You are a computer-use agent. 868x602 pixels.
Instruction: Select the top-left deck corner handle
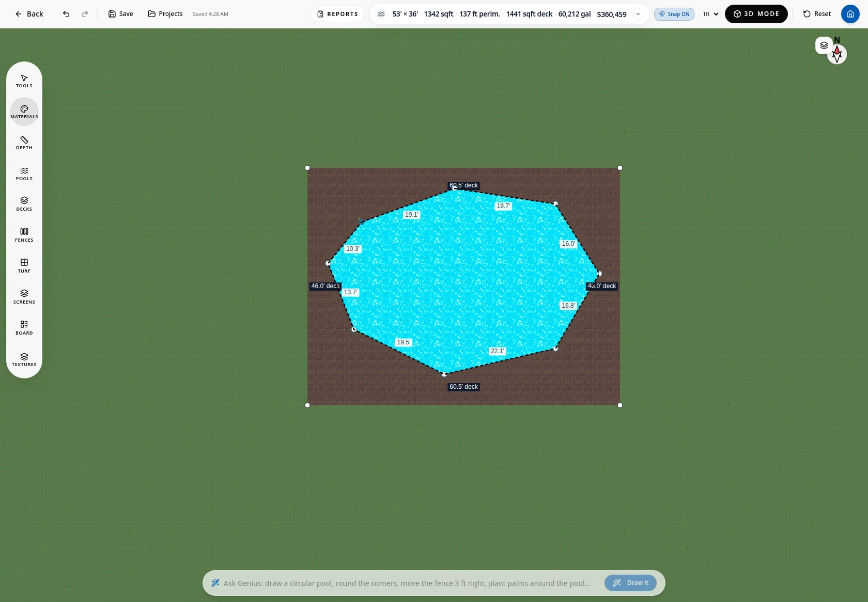click(x=307, y=168)
